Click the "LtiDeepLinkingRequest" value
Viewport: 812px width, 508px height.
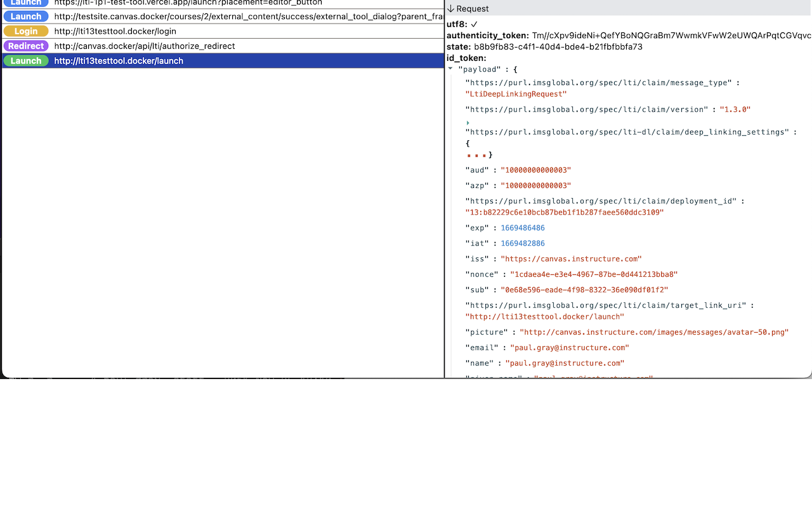pyautogui.click(x=516, y=94)
